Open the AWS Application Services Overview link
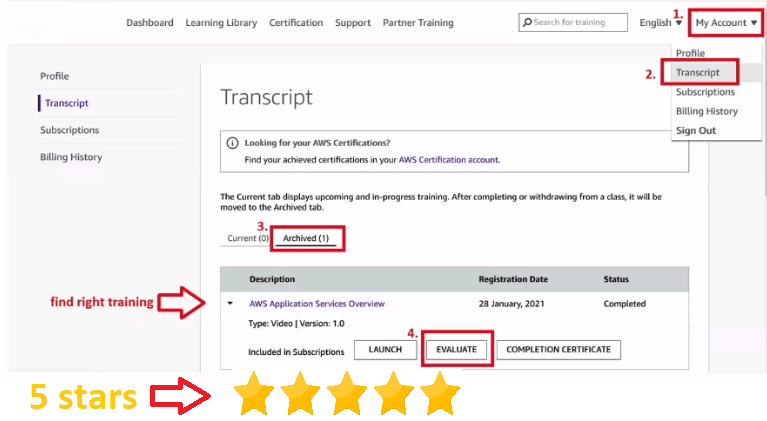Viewport: 767px width, 421px height. 317,304
